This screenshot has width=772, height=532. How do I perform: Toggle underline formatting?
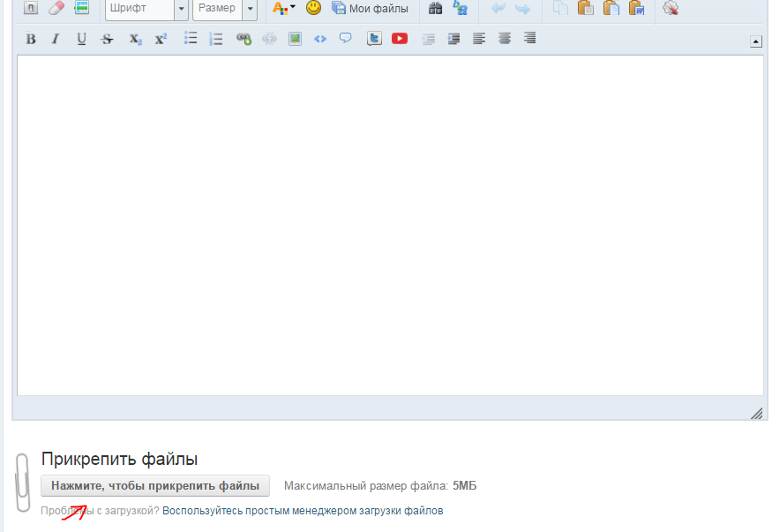coord(81,39)
